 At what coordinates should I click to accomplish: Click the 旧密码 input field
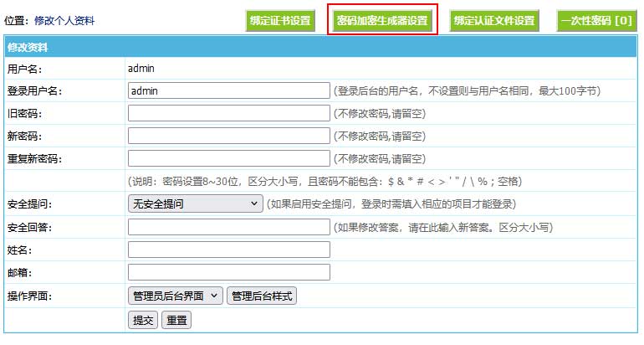pyautogui.click(x=228, y=113)
